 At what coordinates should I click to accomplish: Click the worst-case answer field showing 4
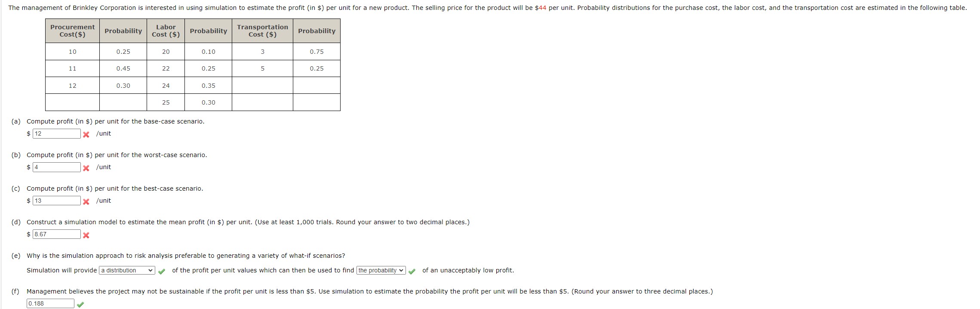tap(56, 167)
